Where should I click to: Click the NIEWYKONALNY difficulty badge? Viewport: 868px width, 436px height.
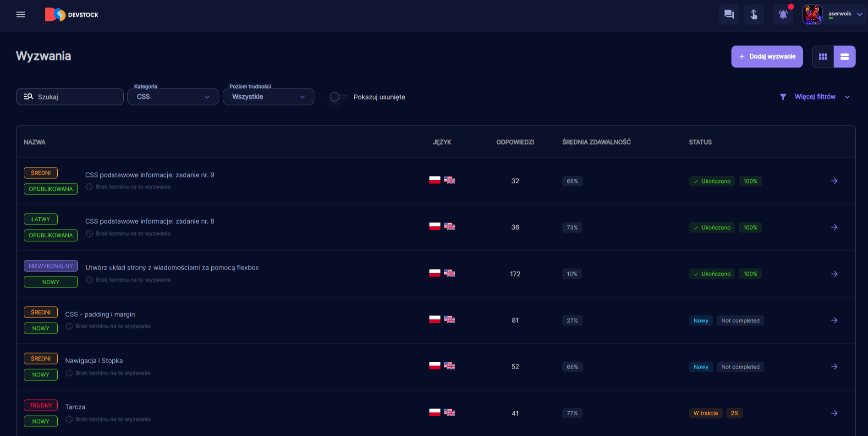(x=51, y=266)
